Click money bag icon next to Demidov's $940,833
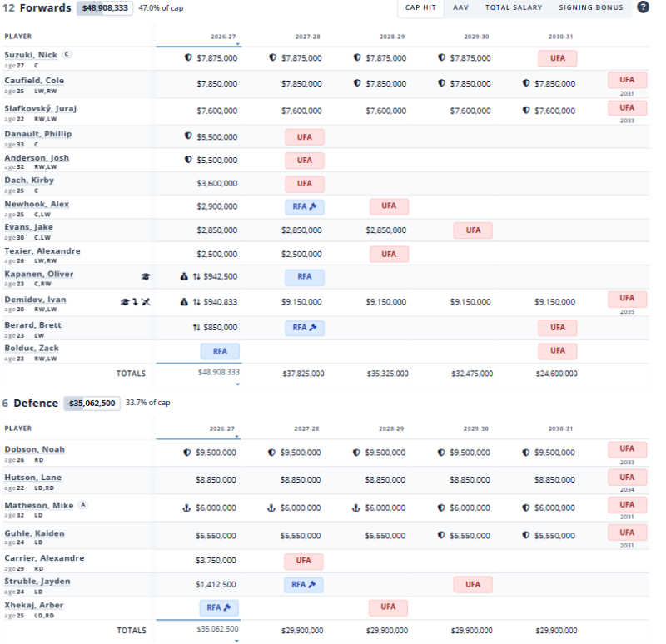 184,302
